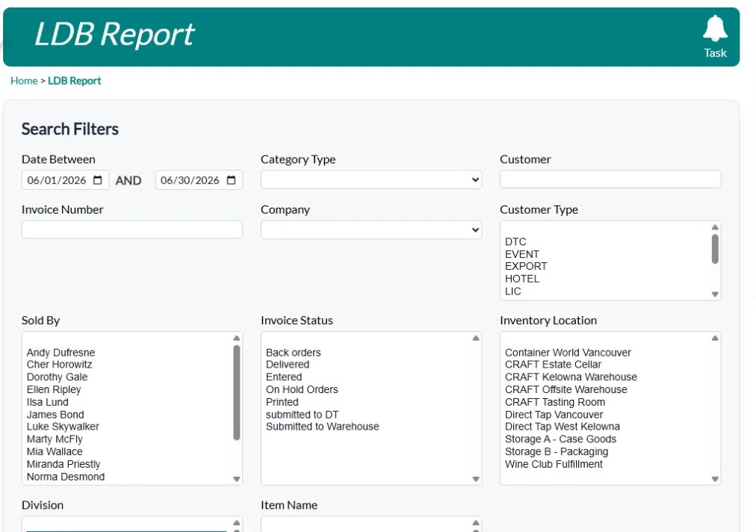Click the Sold By list scrollbar thumb
Image resolution: width=756 pixels, height=532 pixels.
pyautogui.click(x=237, y=392)
